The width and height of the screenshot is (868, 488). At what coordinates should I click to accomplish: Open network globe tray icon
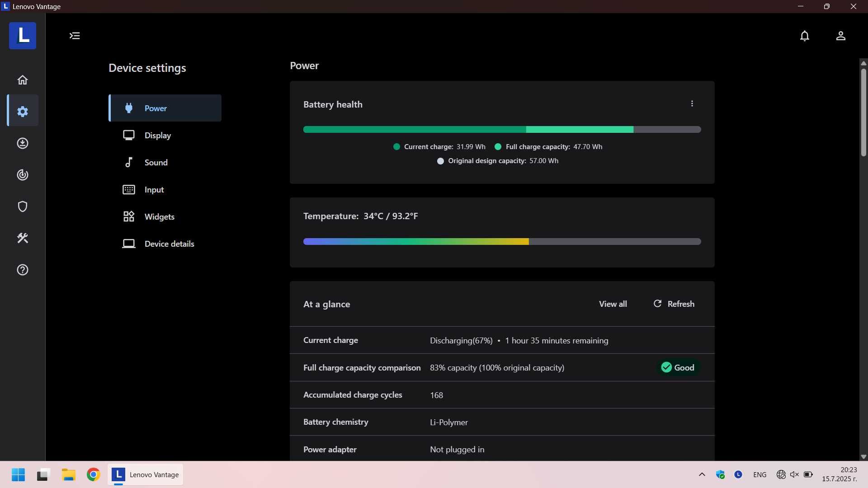[781, 474]
